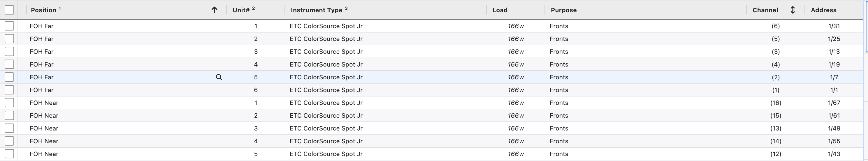Check the box for FOH Far unit 1

coord(9,26)
